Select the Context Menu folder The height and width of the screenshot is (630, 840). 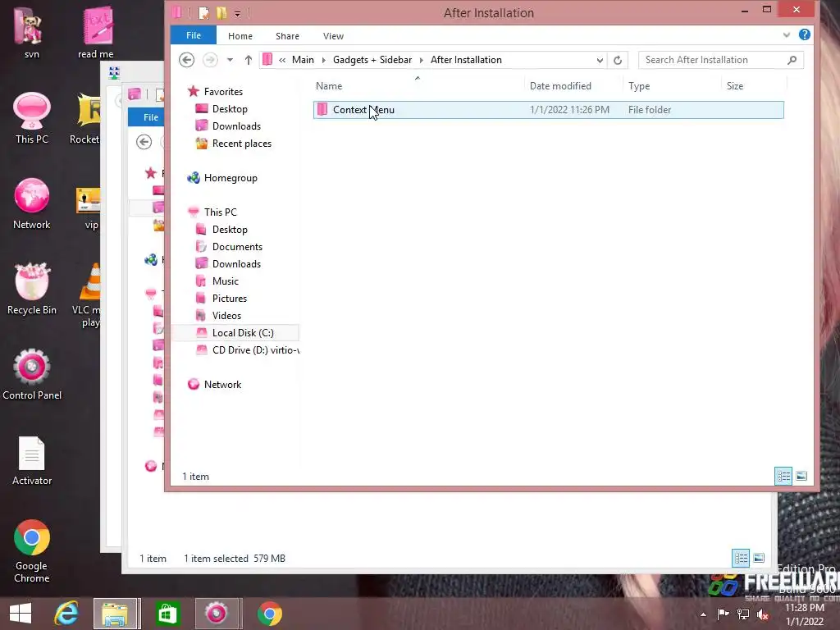click(549, 110)
